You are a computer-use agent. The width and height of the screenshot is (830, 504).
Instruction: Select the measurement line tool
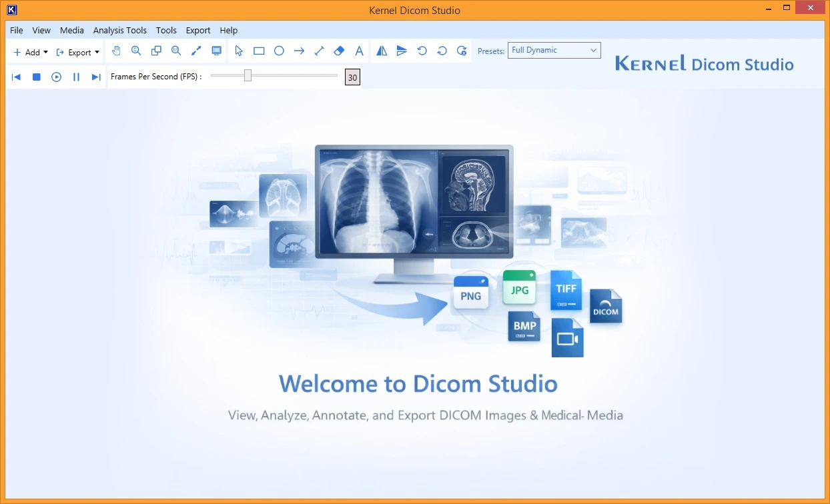pos(319,51)
